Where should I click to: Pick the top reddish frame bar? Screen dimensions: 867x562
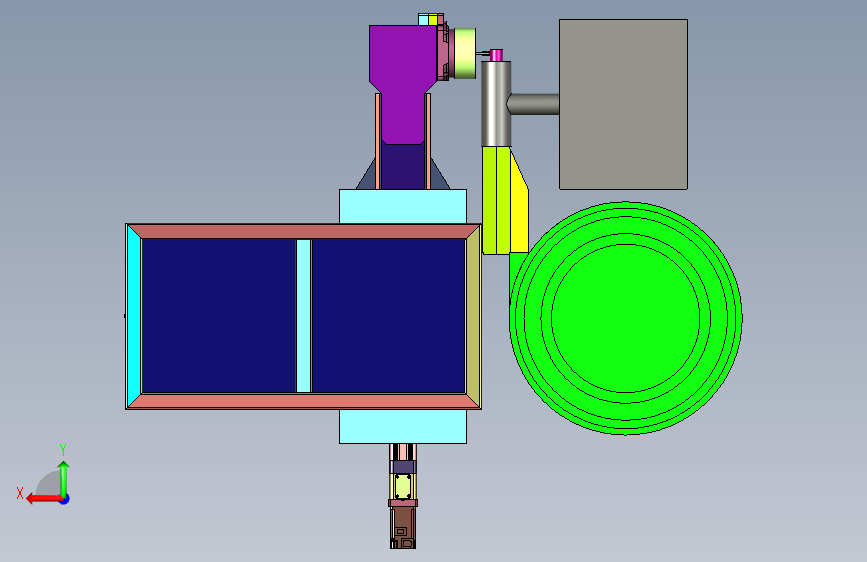[304, 231]
